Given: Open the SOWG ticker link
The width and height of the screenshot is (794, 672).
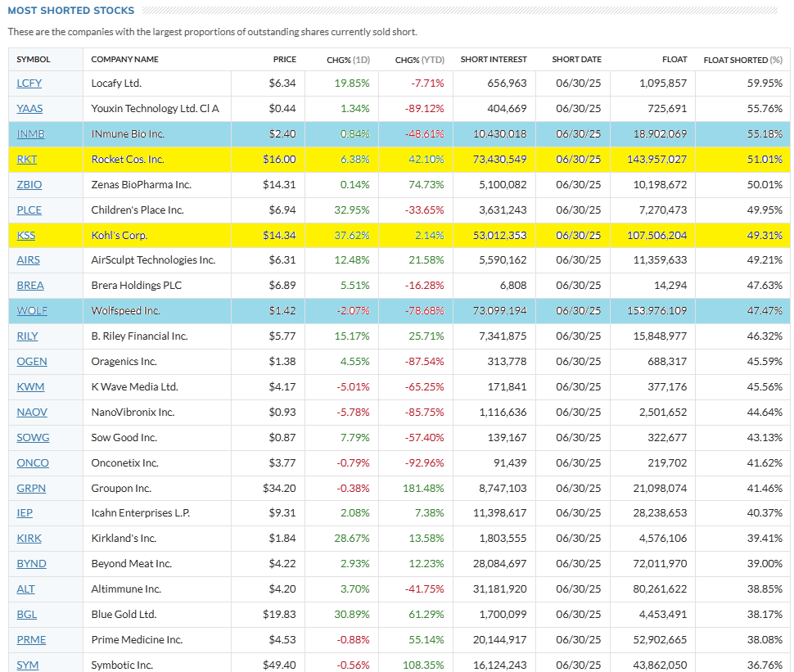Looking at the screenshot, I should coord(33,437).
